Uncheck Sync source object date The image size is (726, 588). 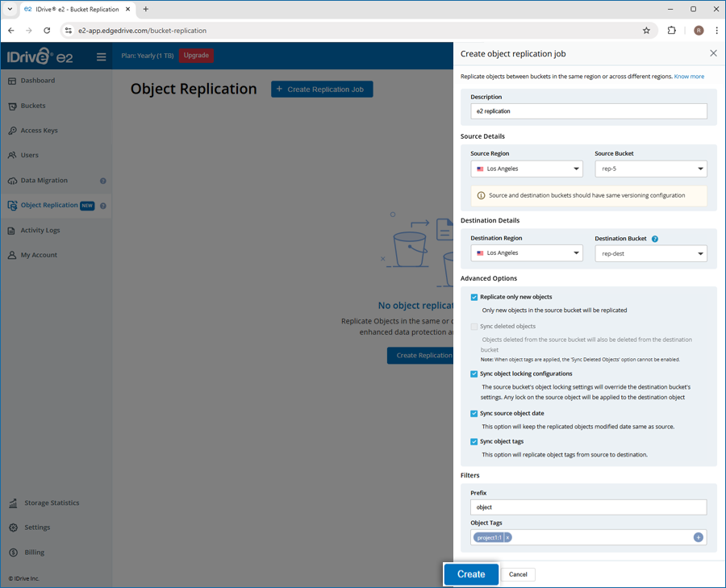[x=474, y=414]
